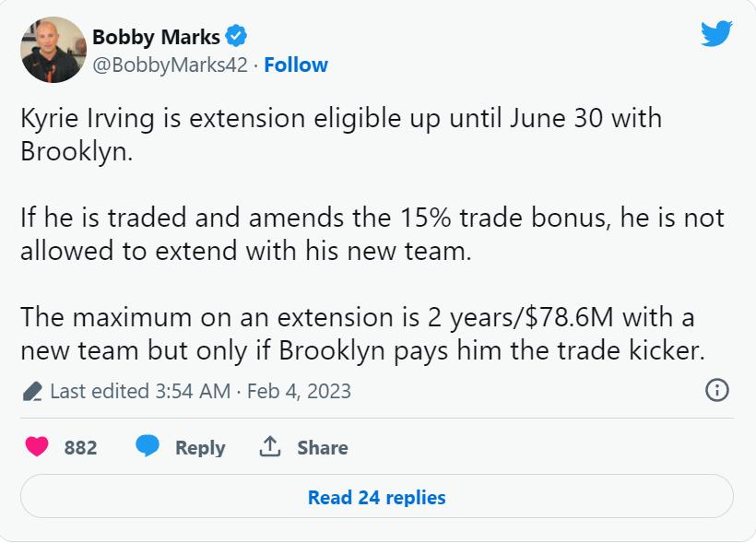Click the paragraph mentioning 2 years/$78.6M

(358, 334)
